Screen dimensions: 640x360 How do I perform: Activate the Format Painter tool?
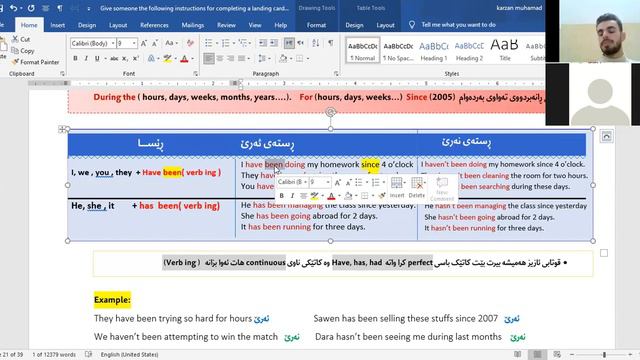[x=35, y=62]
